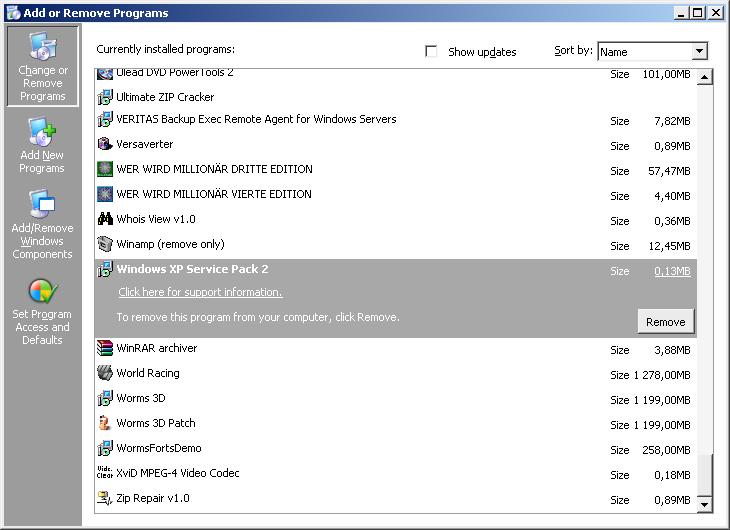730x530 pixels.
Task: Click the program list scrollbar thumb
Action: [x=705, y=475]
